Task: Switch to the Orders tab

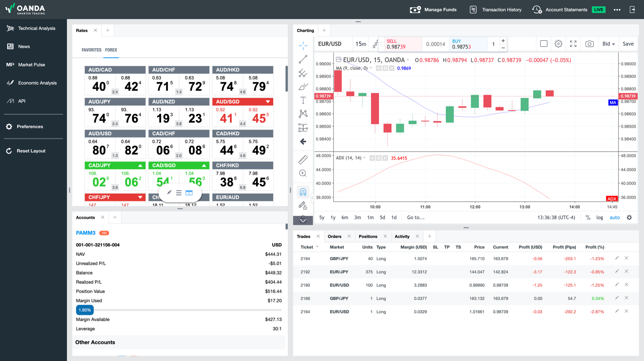Action: coord(335,237)
